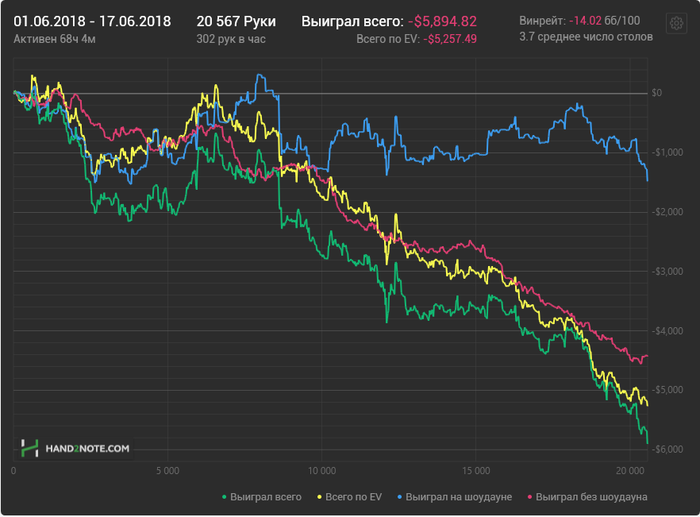Toggle the 'Выиграл без шоудауна' red legend entry
This screenshot has height=517, width=700.
[588, 497]
